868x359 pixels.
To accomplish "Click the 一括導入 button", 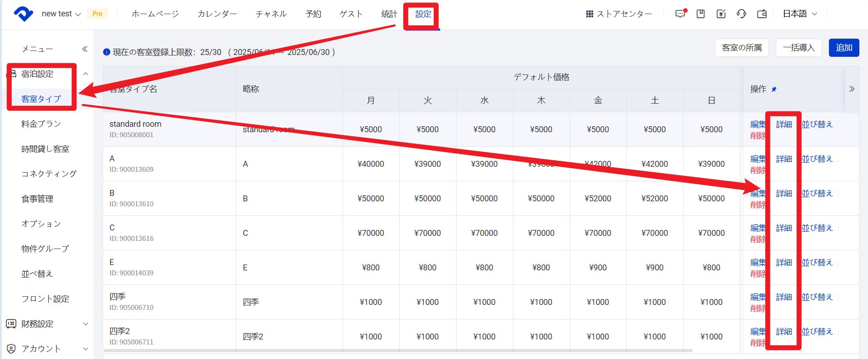I will pyautogui.click(x=799, y=48).
